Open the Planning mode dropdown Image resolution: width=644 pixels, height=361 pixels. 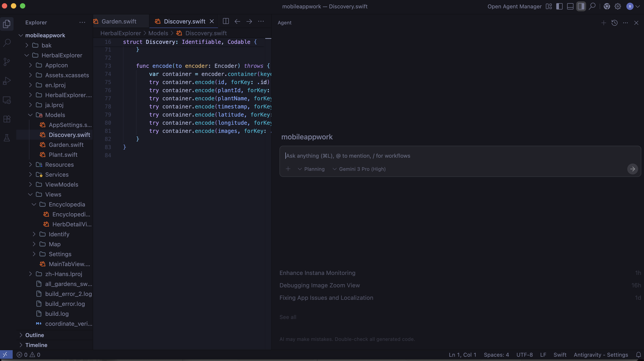pos(311,169)
